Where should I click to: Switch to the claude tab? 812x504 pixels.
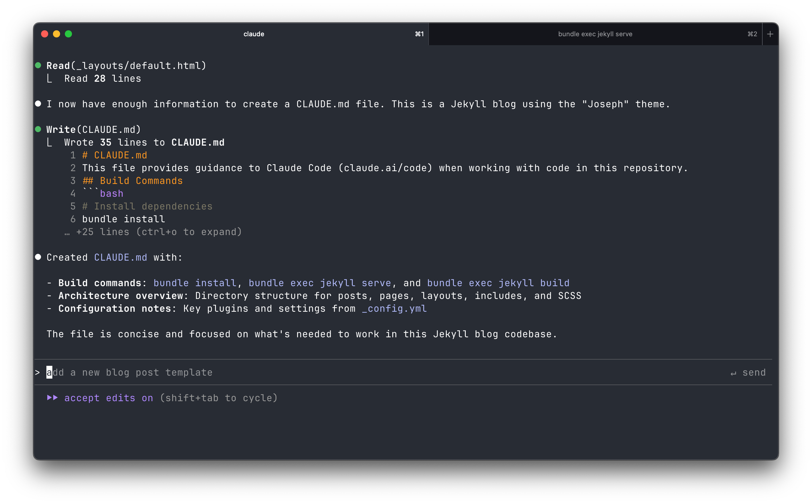pyautogui.click(x=253, y=34)
